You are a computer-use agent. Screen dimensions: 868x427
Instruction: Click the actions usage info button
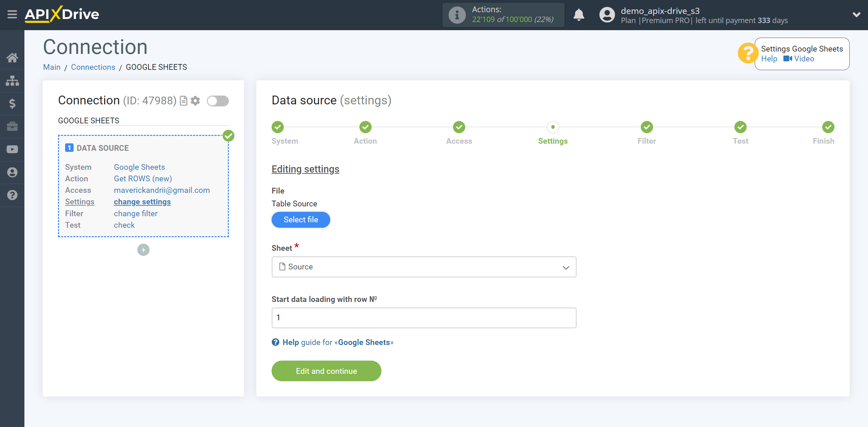[x=457, y=15]
